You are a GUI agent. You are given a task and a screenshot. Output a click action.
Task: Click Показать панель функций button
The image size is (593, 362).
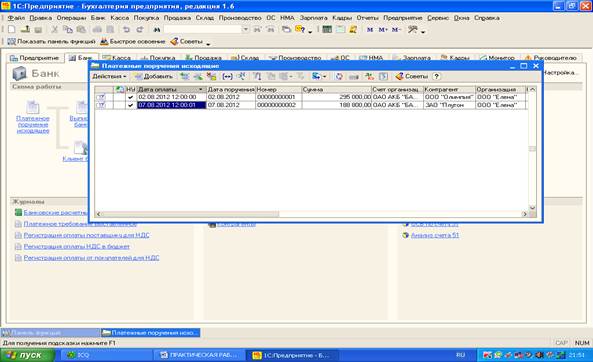[51, 42]
